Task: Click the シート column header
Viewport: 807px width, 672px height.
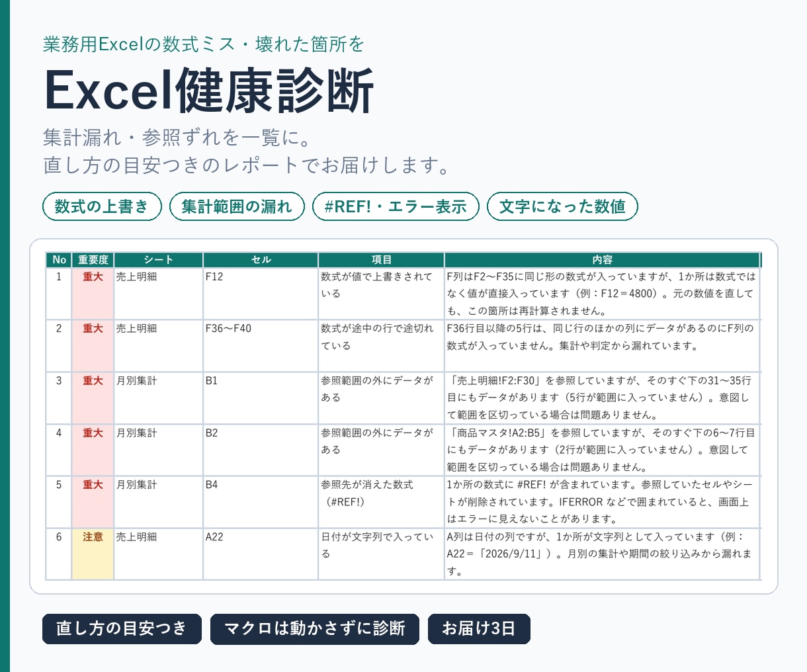Action: click(x=159, y=260)
